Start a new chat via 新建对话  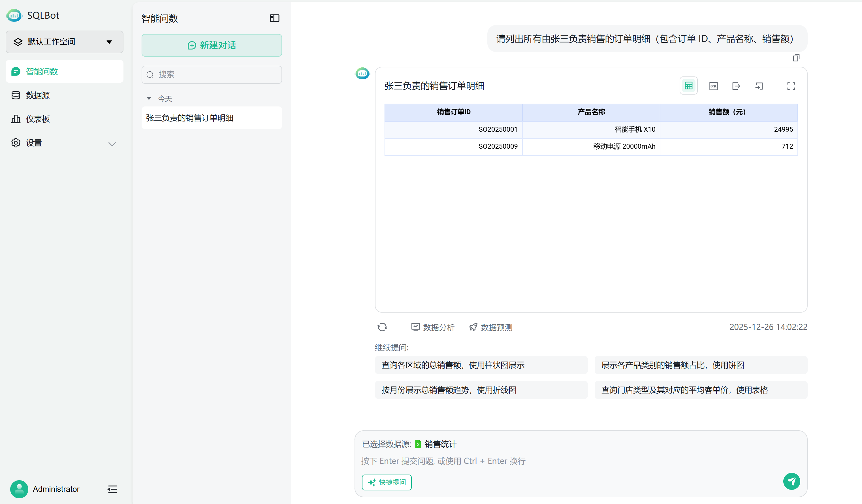point(212,45)
